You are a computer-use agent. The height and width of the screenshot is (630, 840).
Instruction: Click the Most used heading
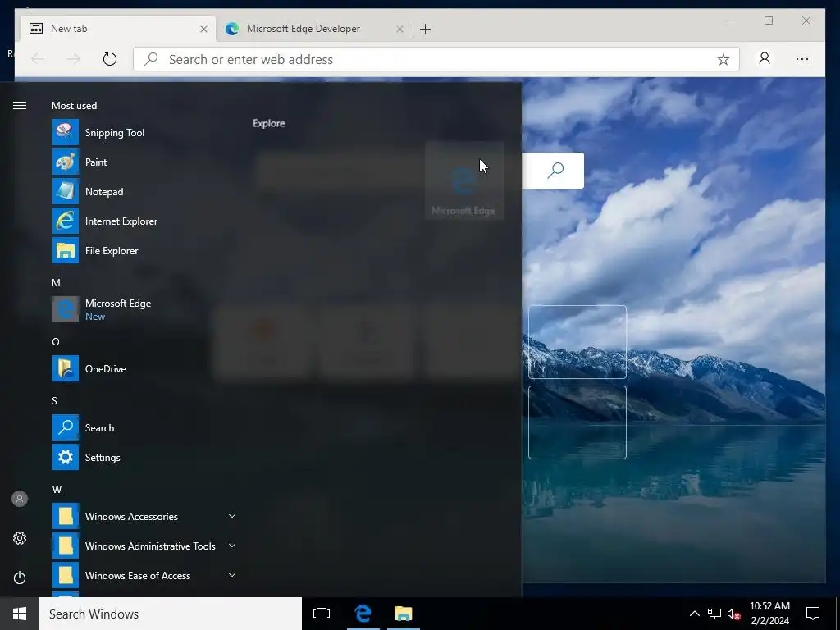[x=75, y=106]
